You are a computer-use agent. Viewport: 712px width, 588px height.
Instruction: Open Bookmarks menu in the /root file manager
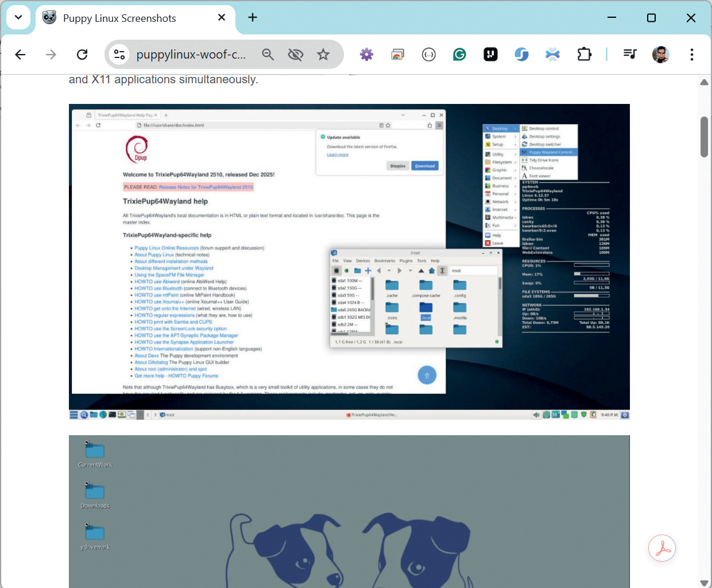click(x=385, y=261)
